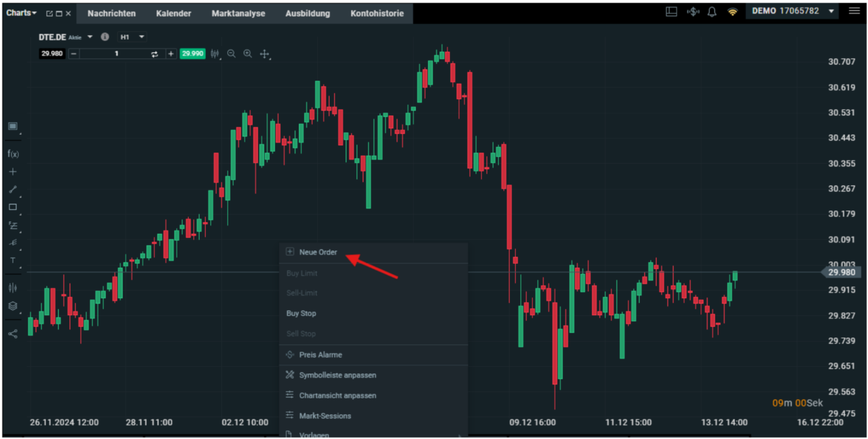
Task: Select the text annotation tool
Action: point(13,260)
